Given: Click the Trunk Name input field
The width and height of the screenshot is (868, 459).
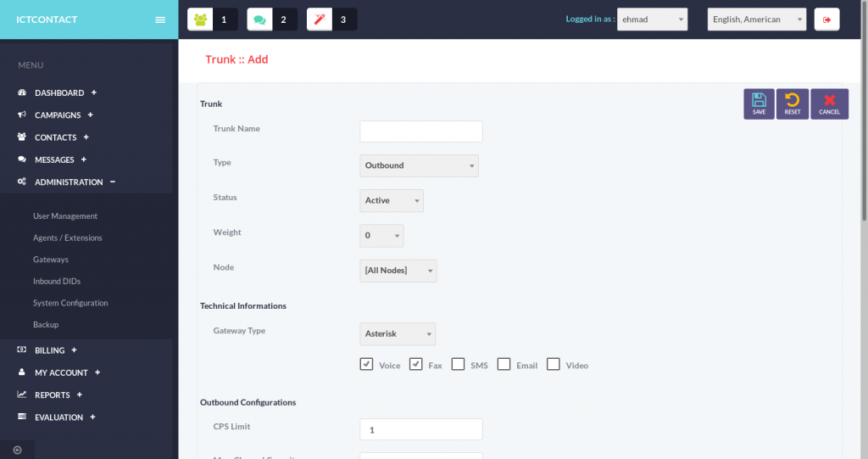Looking at the screenshot, I should coord(421,132).
